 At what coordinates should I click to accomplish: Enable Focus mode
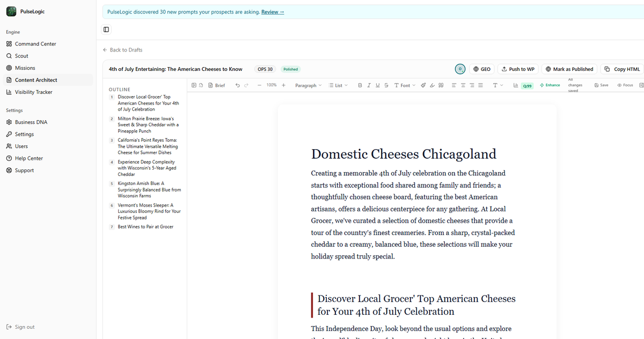point(625,85)
